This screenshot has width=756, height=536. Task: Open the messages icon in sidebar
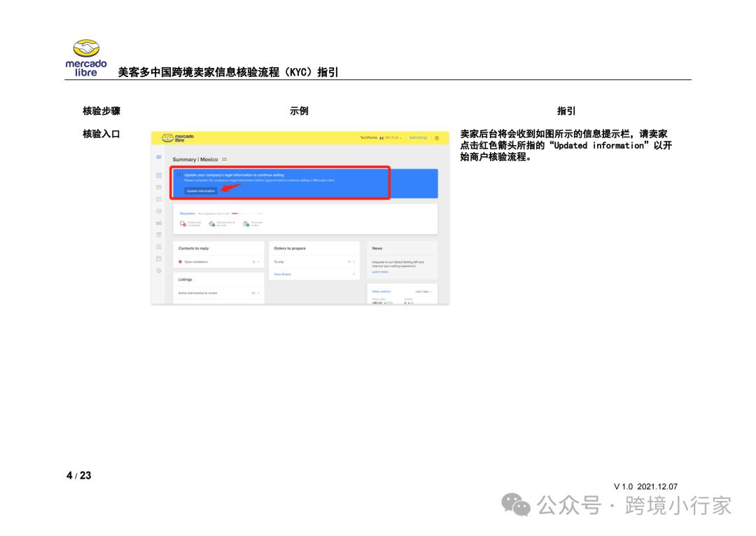click(x=158, y=199)
